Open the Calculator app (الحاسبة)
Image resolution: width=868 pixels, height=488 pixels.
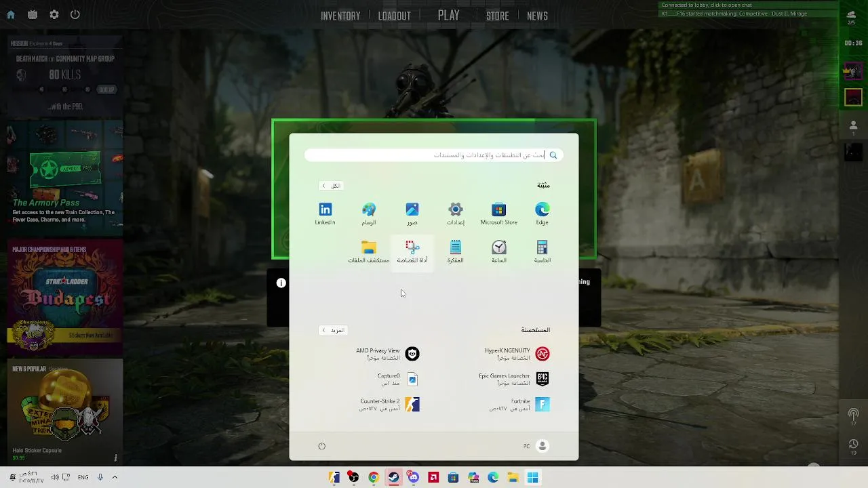coord(542,251)
